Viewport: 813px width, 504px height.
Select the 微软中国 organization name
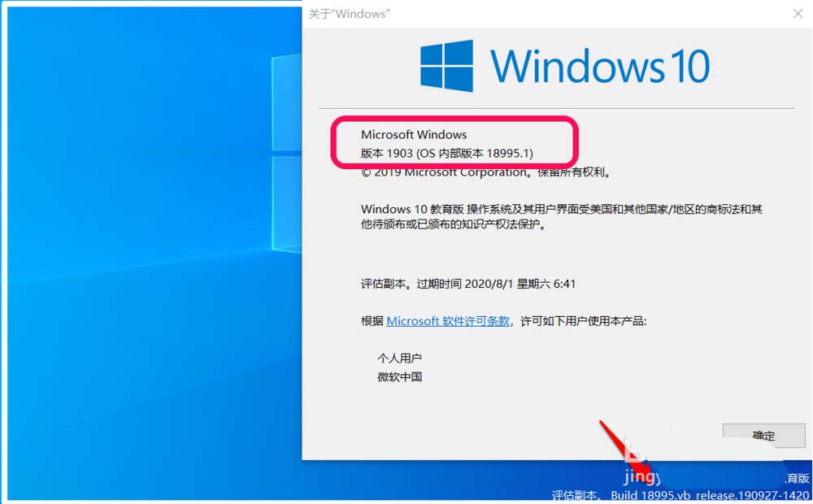tap(399, 377)
